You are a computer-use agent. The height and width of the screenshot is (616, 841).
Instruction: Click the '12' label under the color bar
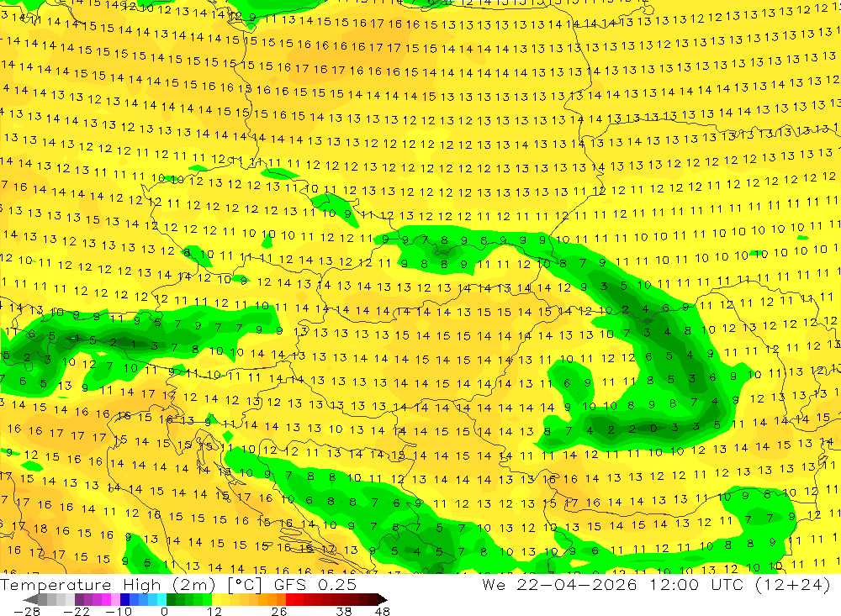[214, 611]
